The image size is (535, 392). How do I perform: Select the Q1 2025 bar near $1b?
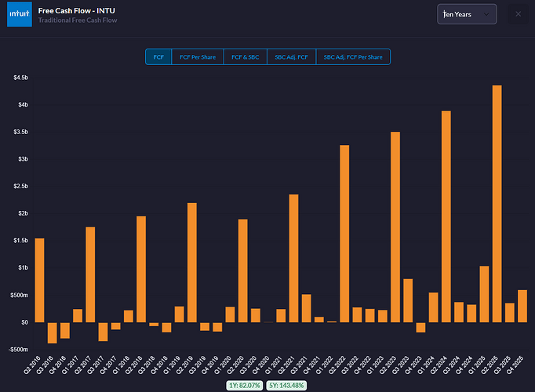[x=484, y=294]
